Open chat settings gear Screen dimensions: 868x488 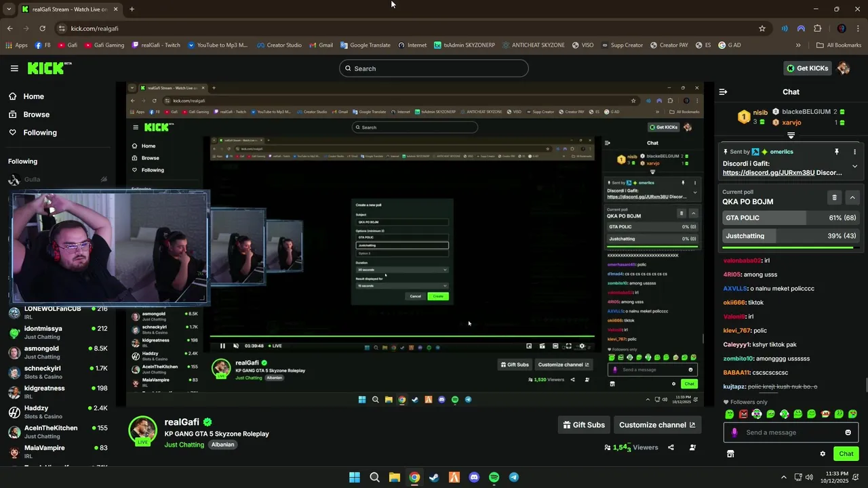823,453
